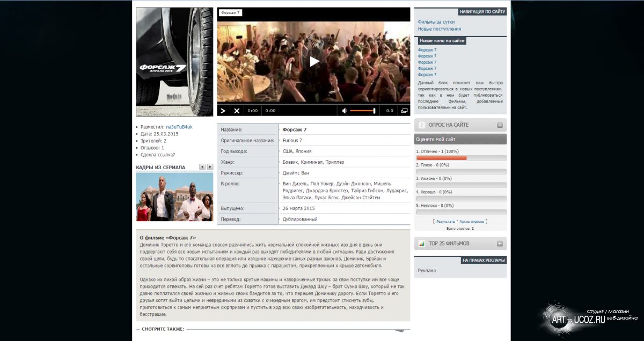Report broken link via Сдохла ссылка?
Screen dimensions: 644x341
point(158,155)
